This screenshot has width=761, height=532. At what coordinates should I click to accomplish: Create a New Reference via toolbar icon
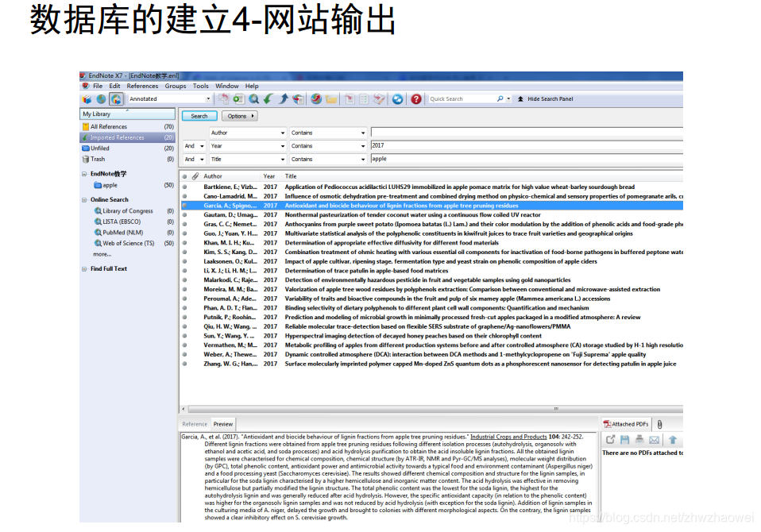(x=238, y=99)
